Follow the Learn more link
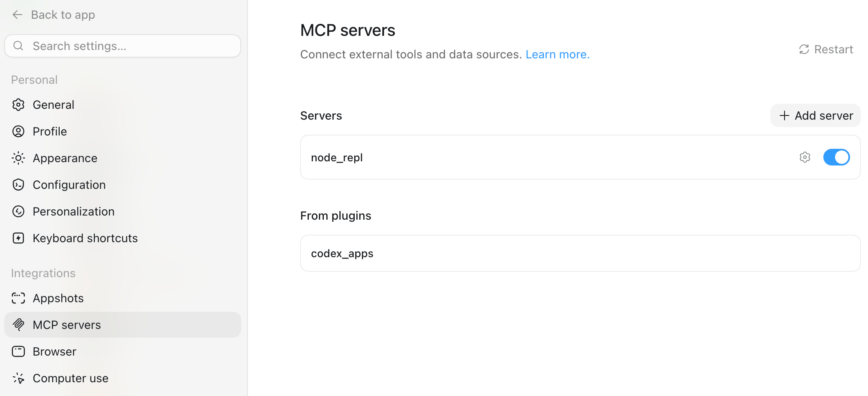This screenshot has height=396, width=868. click(x=558, y=55)
